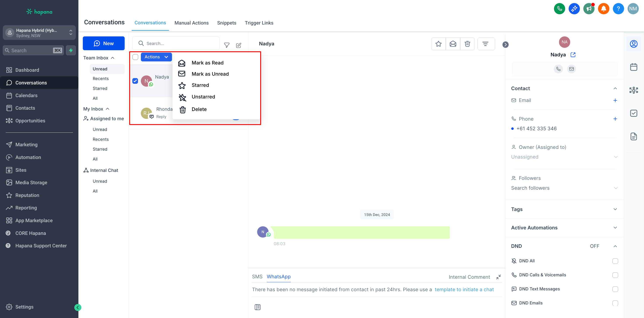Open the message template icon below composer
The width and height of the screenshot is (644, 318).
coord(258,307)
